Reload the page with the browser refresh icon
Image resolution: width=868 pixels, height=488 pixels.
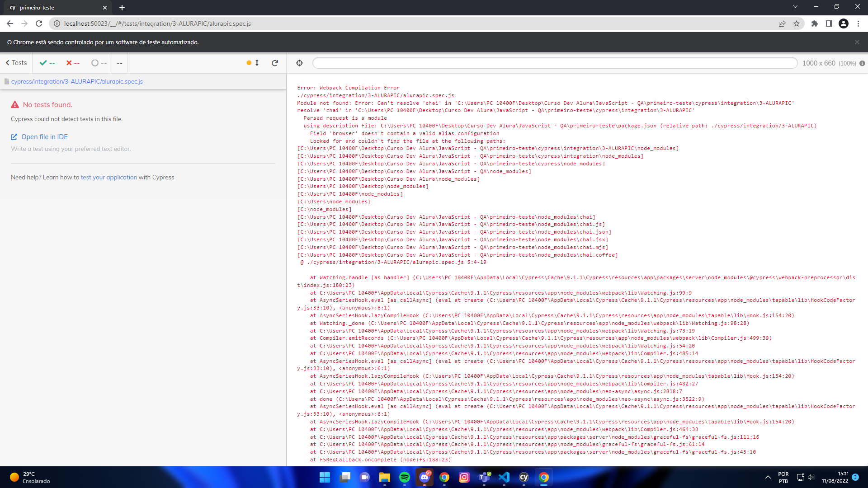tap(39, 23)
